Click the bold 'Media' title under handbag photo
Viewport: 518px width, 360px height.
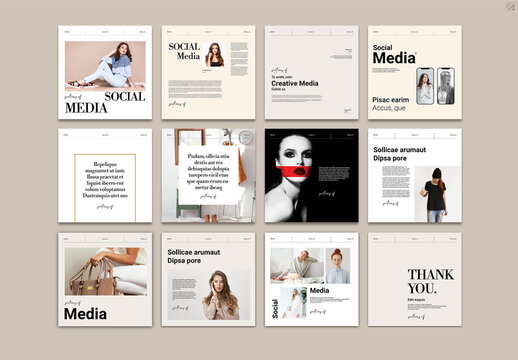click(85, 314)
